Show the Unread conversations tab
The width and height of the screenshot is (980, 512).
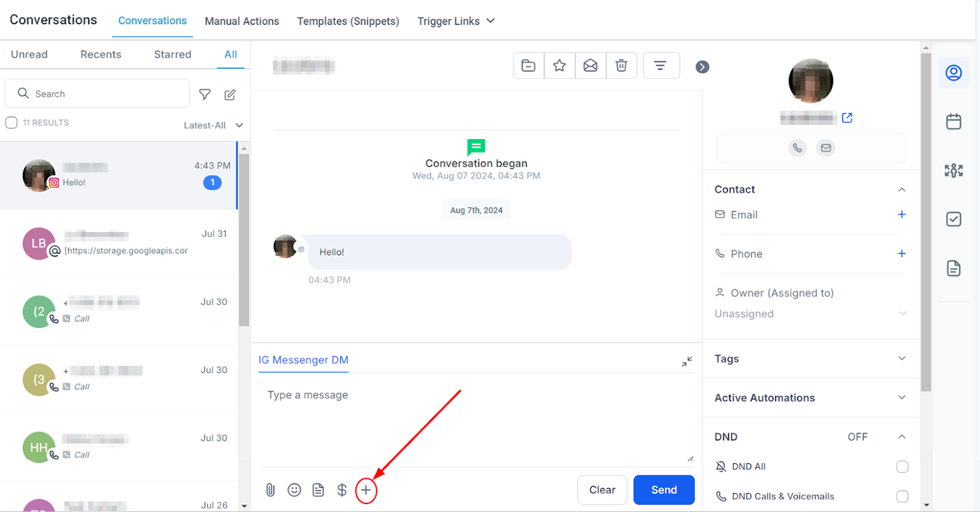point(29,55)
